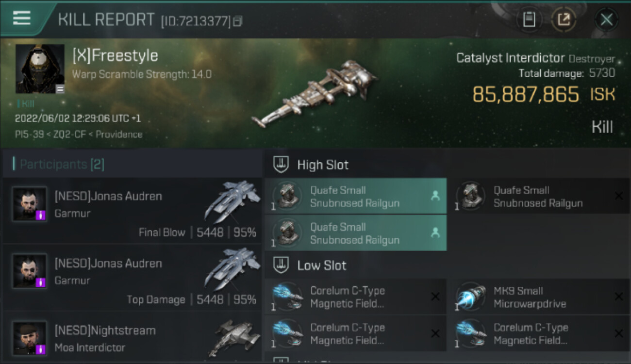Open the PI5-39 Providence location link
This screenshot has height=364, width=631.
(79, 134)
